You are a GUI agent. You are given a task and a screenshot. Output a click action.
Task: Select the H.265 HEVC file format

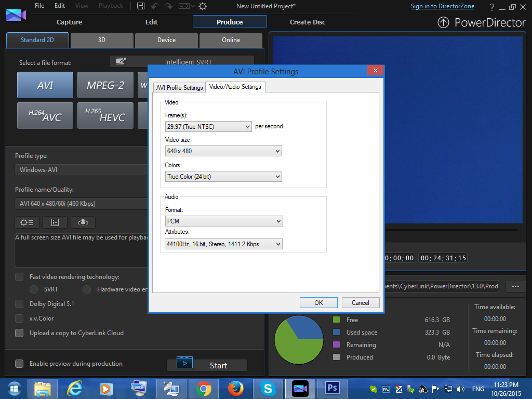click(x=105, y=115)
